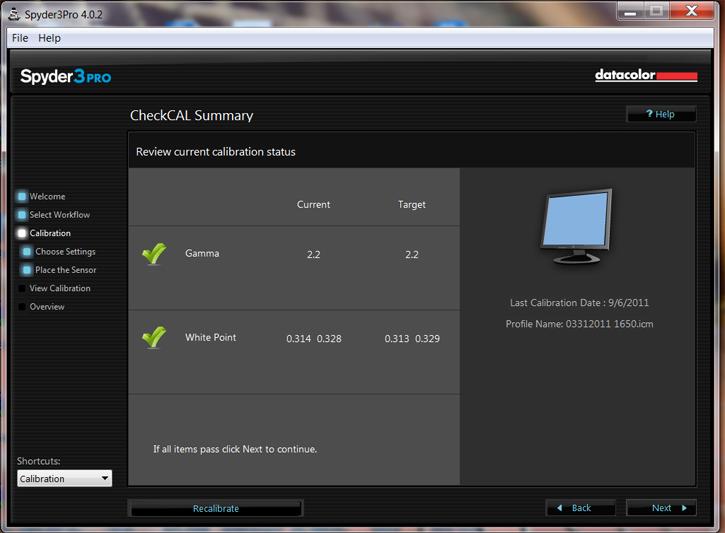The height and width of the screenshot is (533, 725).
Task: Select the Select Workflow step
Action: click(60, 215)
